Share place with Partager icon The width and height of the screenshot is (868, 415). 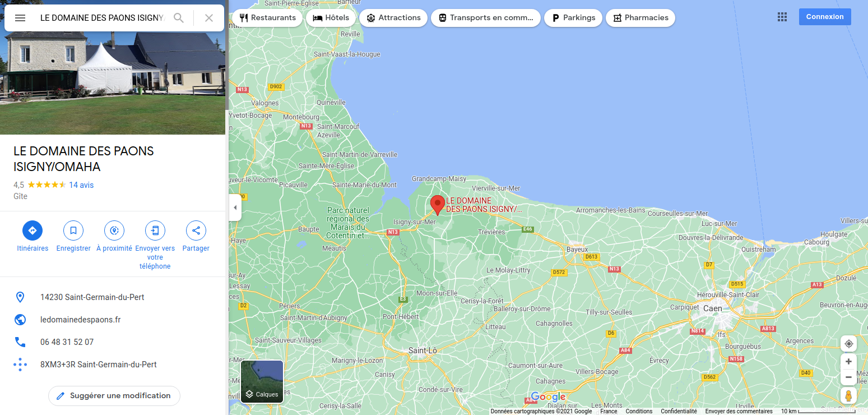[x=196, y=230]
